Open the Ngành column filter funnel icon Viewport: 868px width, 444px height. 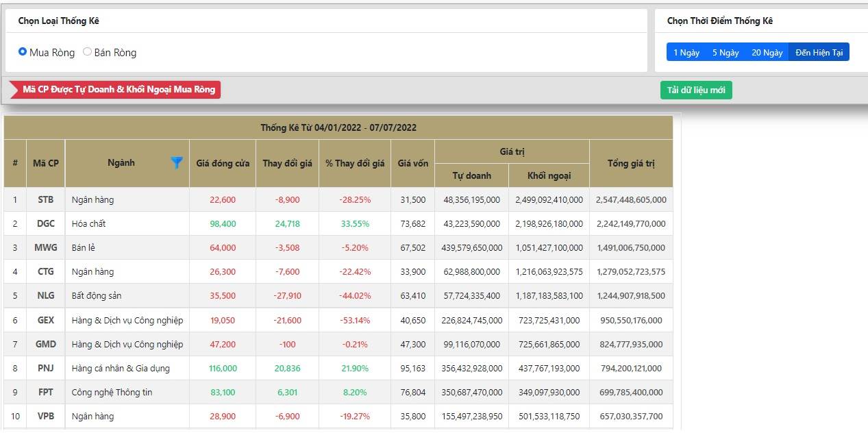coord(177,162)
